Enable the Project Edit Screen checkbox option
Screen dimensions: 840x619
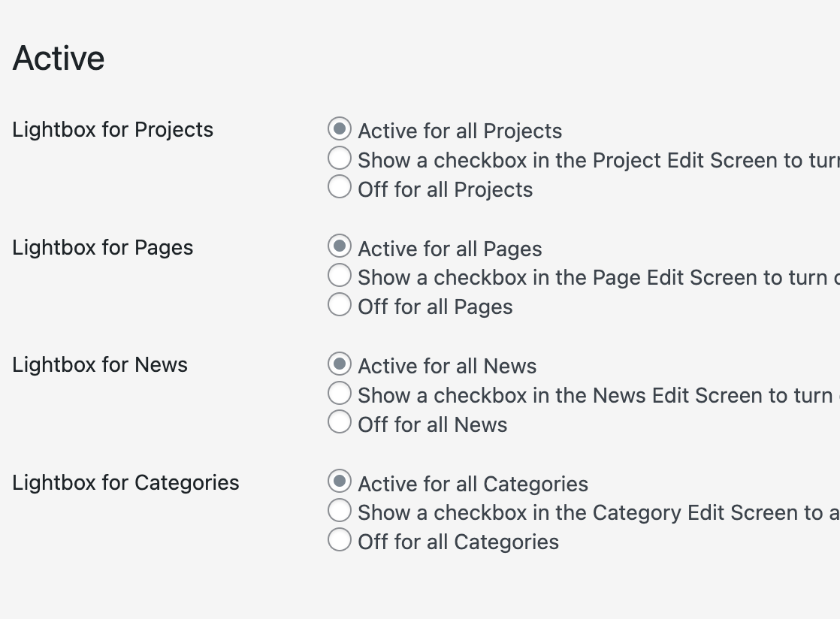(x=339, y=158)
